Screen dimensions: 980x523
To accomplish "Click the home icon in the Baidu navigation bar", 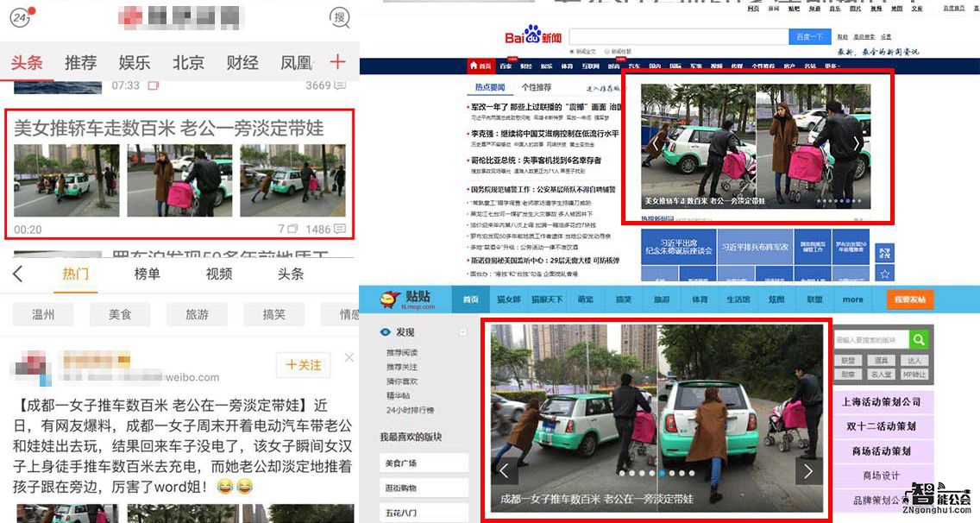I will pyautogui.click(x=474, y=65).
